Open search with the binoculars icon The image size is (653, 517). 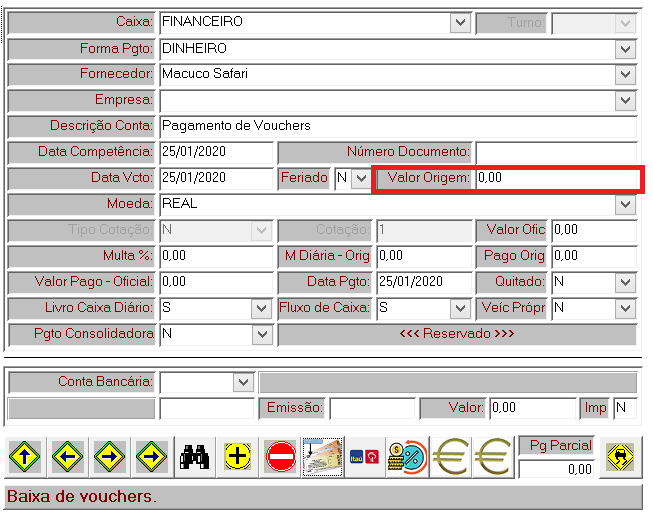[194, 457]
